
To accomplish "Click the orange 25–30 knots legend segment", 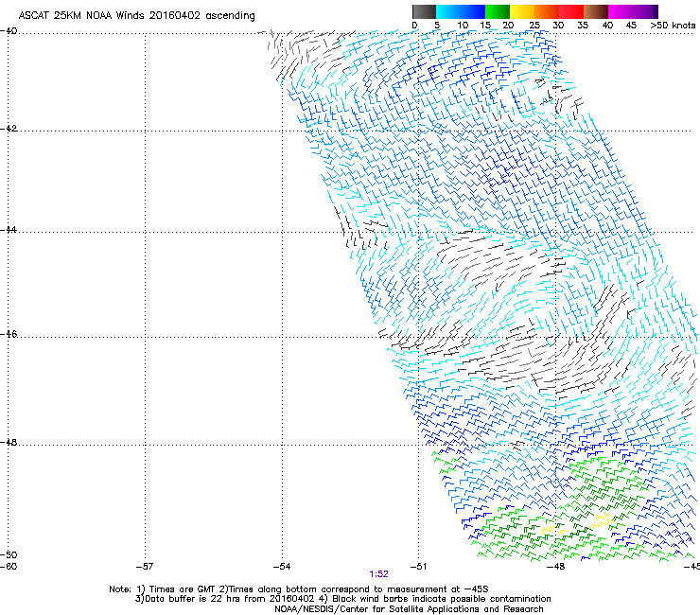I will [x=547, y=11].
